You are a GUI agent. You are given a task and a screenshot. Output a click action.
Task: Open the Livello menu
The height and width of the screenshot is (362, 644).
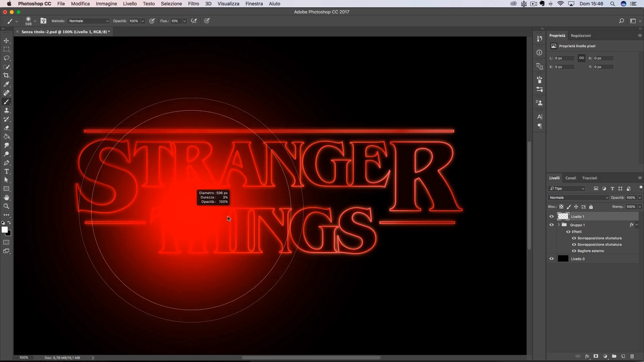(129, 4)
